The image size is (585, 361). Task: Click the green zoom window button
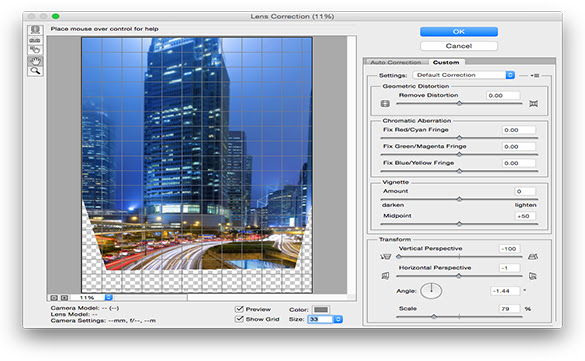tap(56, 16)
